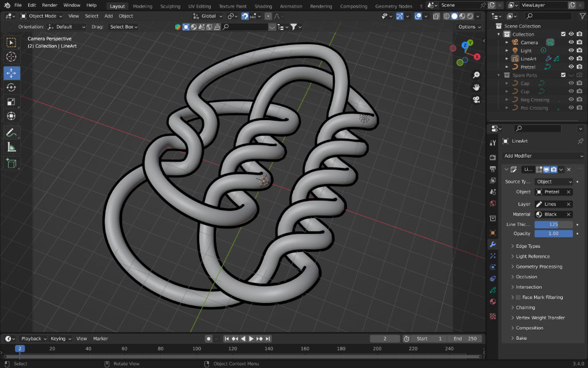Toggle camera view icon in viewport
This screenshot has width=588, height=368.
[x=476, y=99]
